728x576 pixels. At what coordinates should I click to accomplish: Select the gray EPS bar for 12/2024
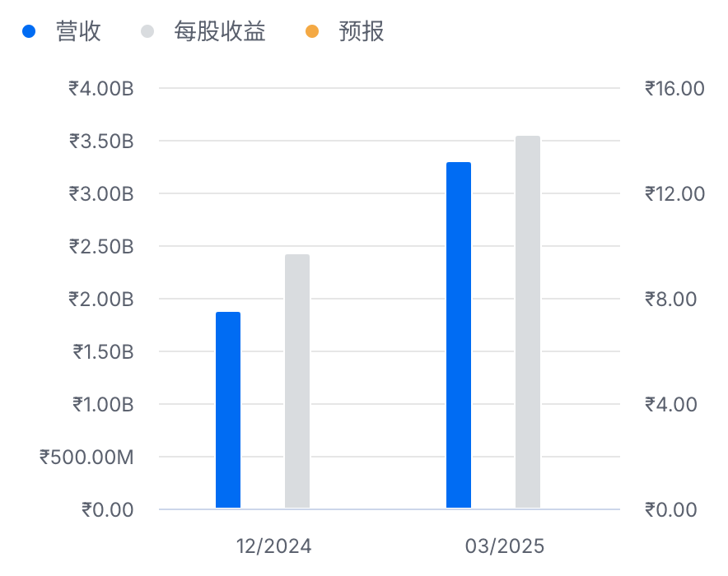[297, 381]
